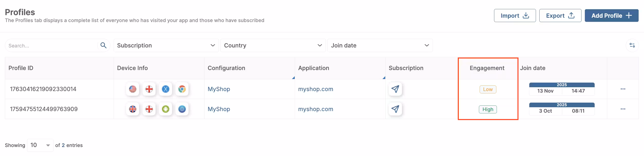
Task: Open the Join date filter dropdown
Action: 380,45
